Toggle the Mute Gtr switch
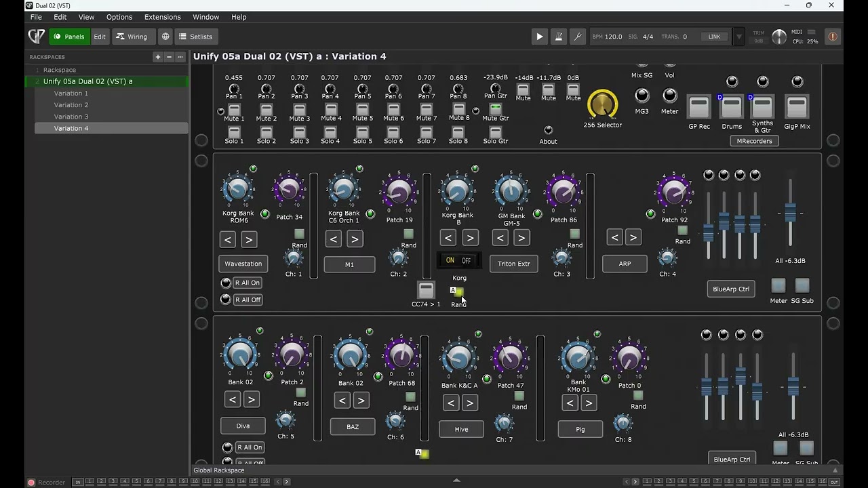The width and height of the screenshot is (868, 488). pyautogui.click(x=496, y=109)
